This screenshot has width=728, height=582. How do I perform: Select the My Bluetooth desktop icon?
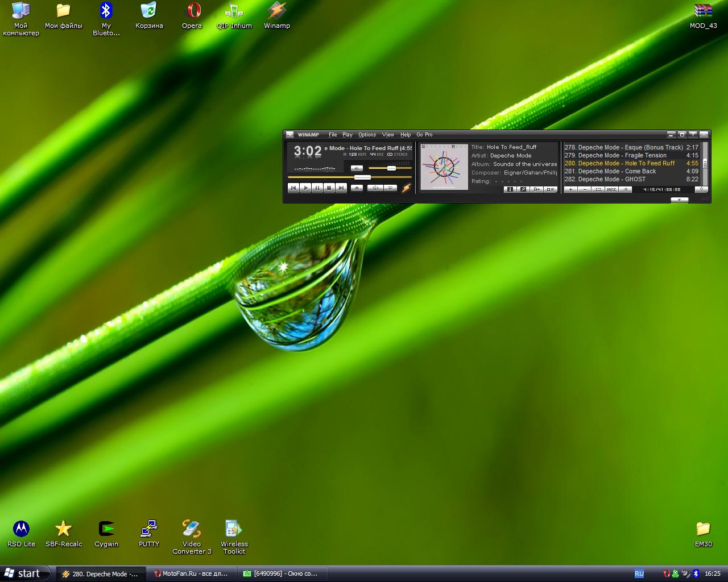tap(106, 19)
